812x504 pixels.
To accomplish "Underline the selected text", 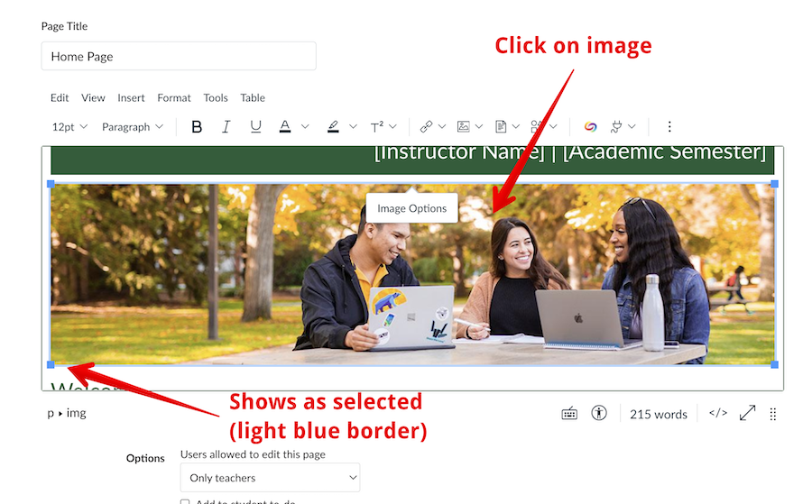I will point(255,127).
